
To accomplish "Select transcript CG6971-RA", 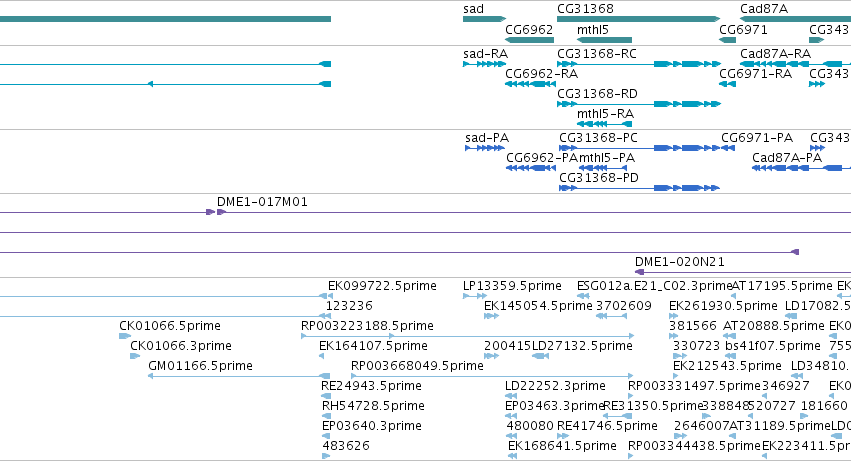I will tap(755, 74).
